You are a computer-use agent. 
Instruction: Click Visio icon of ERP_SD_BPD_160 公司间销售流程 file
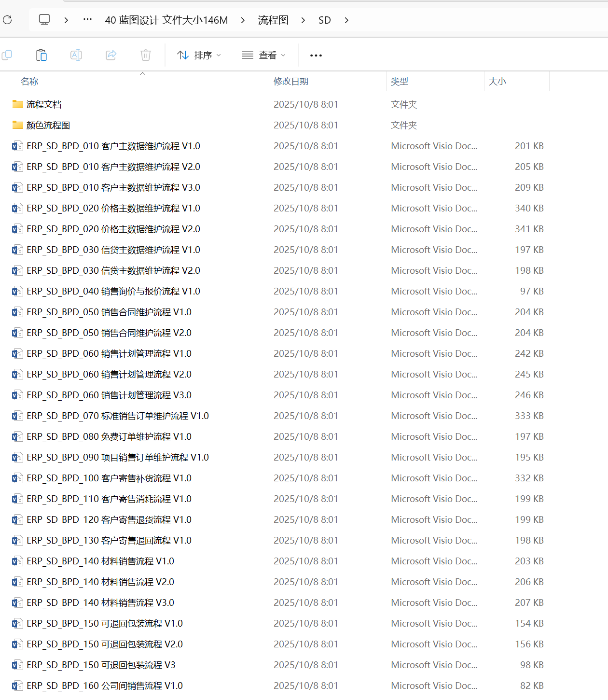tap(17, 686)
